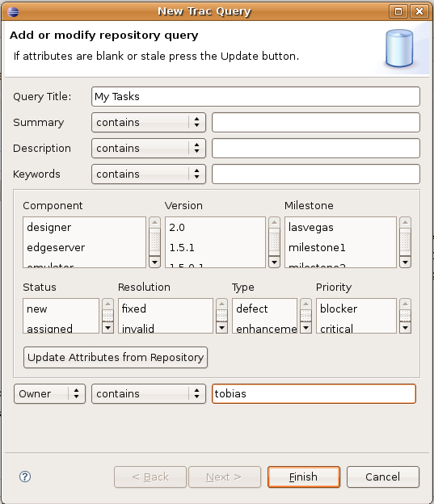The width and height of the screenshot is (434, 504).
Task: Click the Component list scroll down arrow
Action: (154, 262)
